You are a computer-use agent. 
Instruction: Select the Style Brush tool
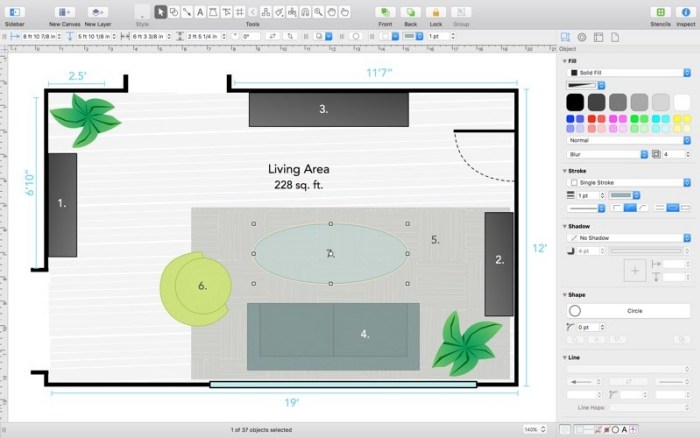click(279, 12)
